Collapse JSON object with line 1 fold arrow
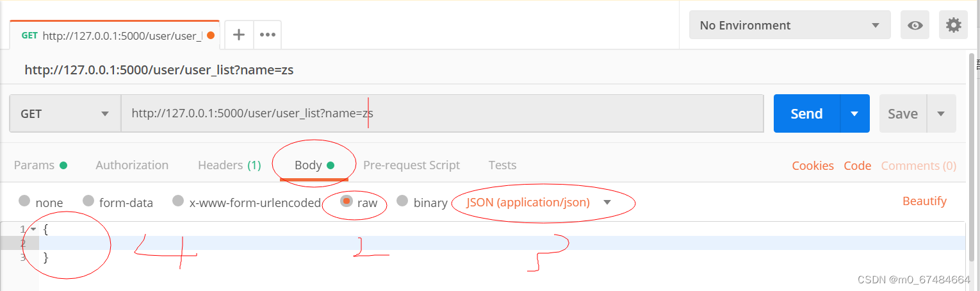 coord(33,229)
